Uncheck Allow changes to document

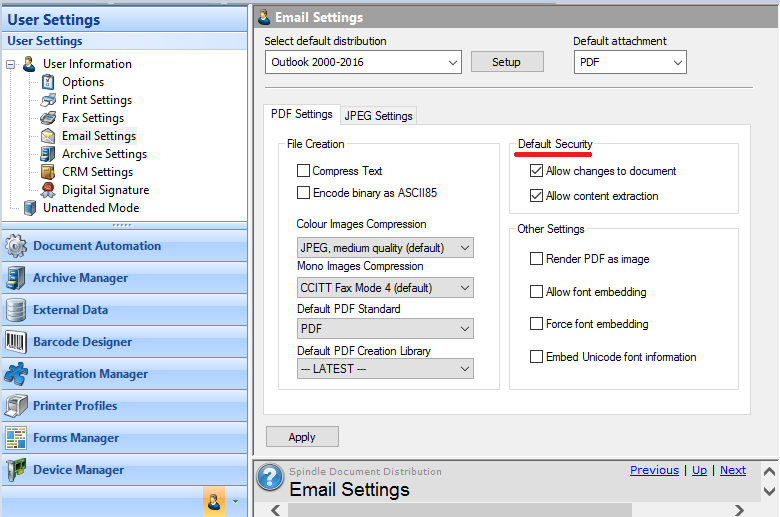[536, 171]
